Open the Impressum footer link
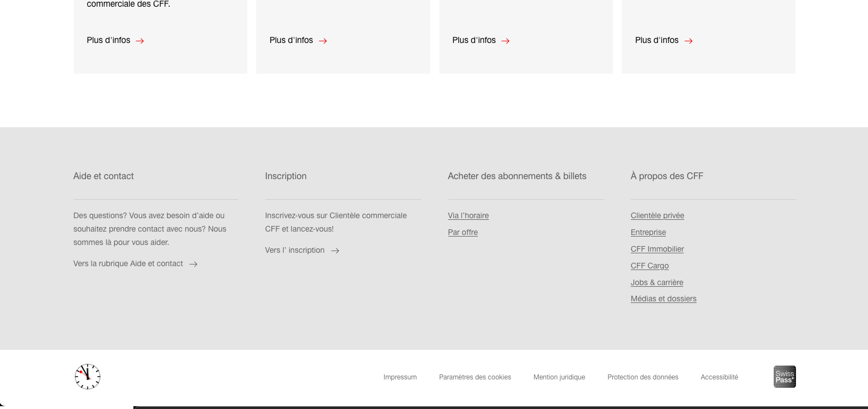 tap(400, 377)
